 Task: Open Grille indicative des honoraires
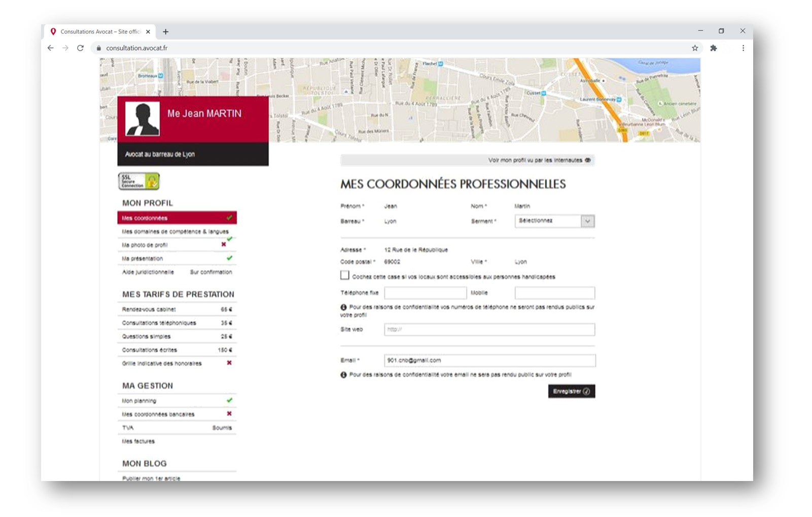(177, 363)
